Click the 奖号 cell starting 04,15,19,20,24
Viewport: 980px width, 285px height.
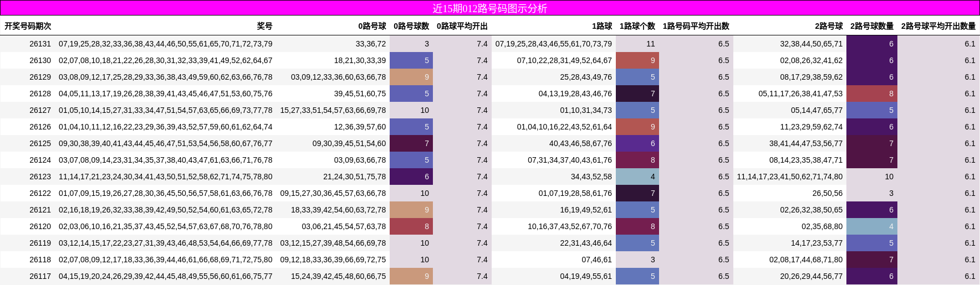click(166, 276)
